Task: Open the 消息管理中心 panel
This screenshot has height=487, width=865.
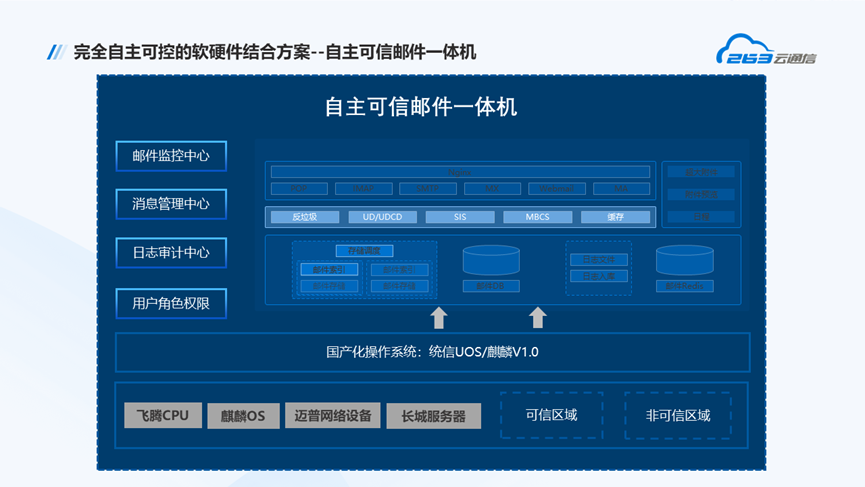Action: [171, 204]
